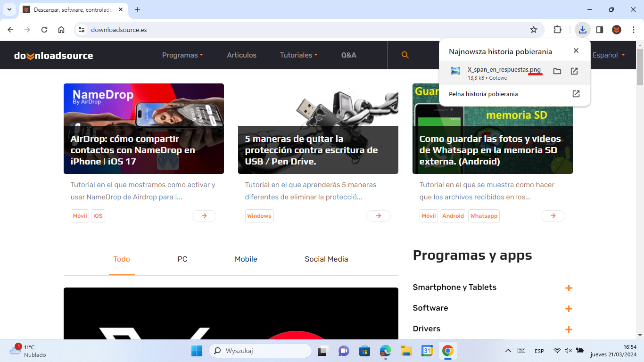This screenshot has width=644, height=362.
Task: Open Task View on the taskbar
Action: point(323,351)
